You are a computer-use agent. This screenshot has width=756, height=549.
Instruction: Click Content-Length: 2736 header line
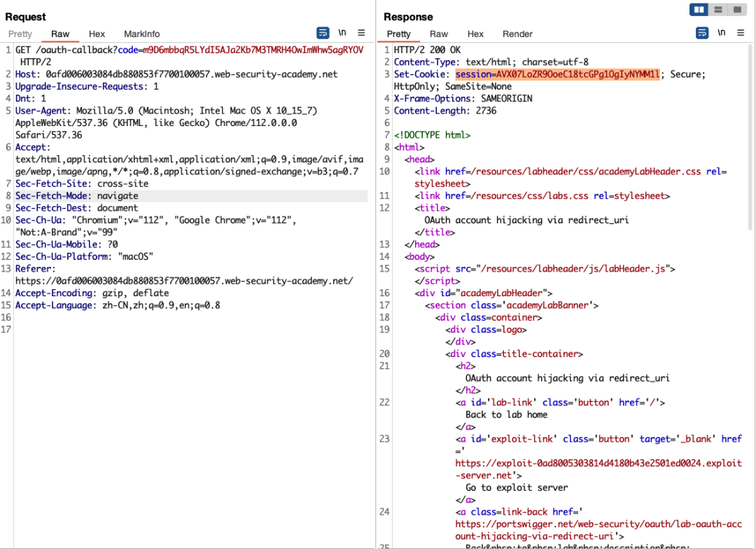pyautogui.click(x=445, y=111)
